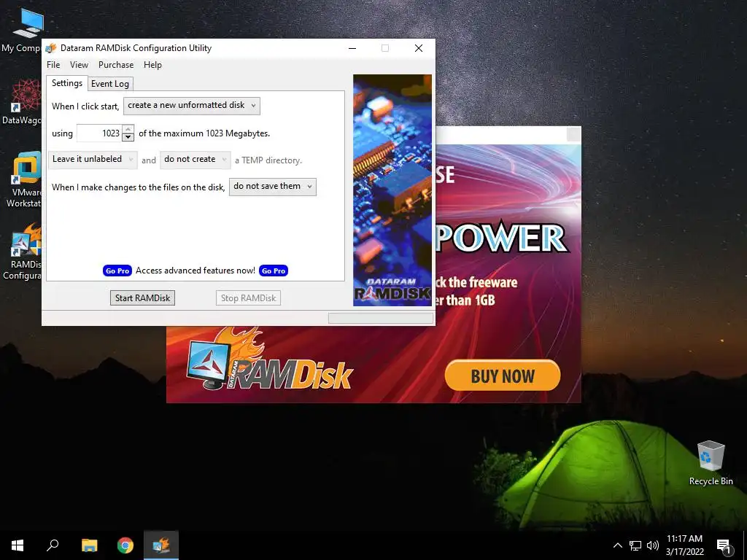Close the RAMDisk Configuration Utility window
The width and height of the screenshot is (747, 560).
point(419,48)
